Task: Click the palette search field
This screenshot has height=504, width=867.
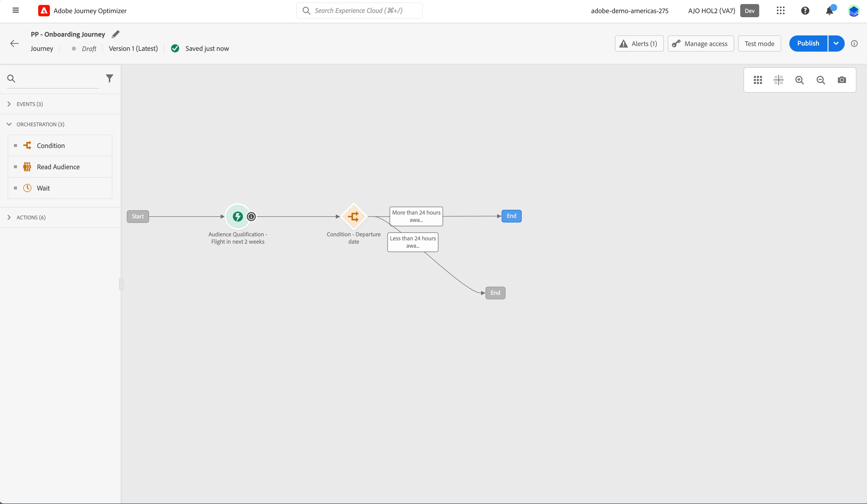Action: coord(53,78)
